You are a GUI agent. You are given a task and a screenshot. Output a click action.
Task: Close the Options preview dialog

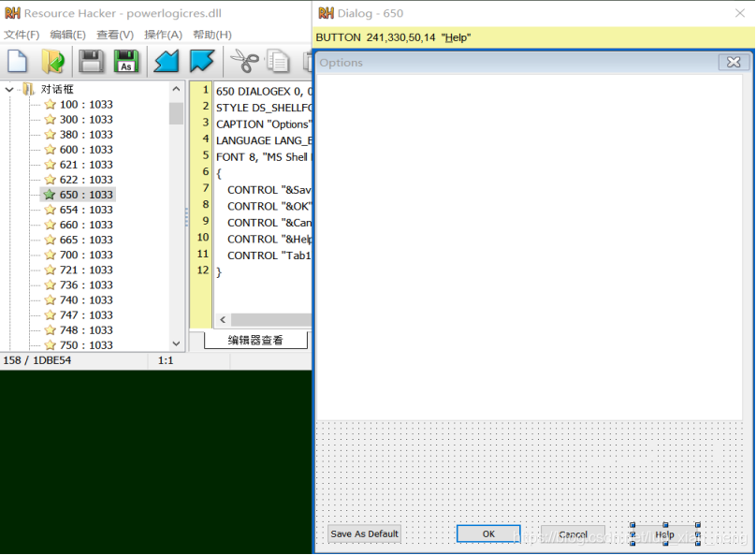[x=734, y=62]
